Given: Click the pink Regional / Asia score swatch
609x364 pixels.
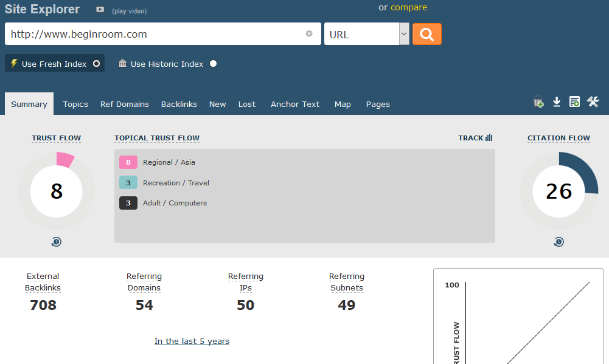Looking at the screenshot, I should [x=128, y=162].
